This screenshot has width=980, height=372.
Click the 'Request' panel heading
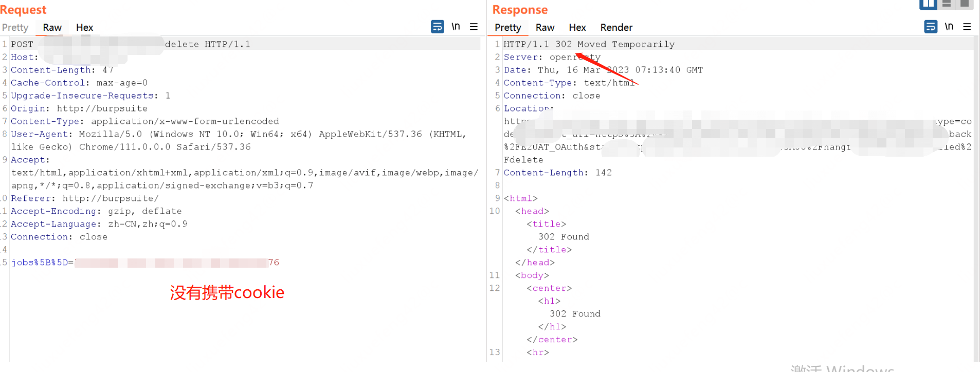[23, 10]
